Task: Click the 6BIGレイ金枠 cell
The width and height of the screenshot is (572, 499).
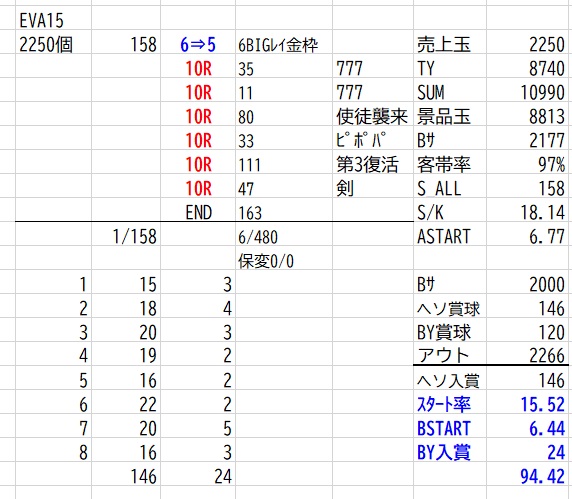Action: (284, 45)
